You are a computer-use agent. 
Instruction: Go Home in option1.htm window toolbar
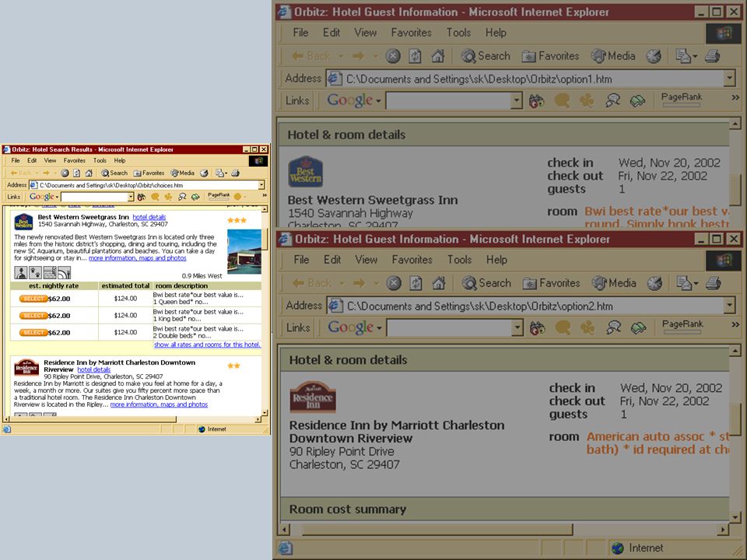coord(438,56)
